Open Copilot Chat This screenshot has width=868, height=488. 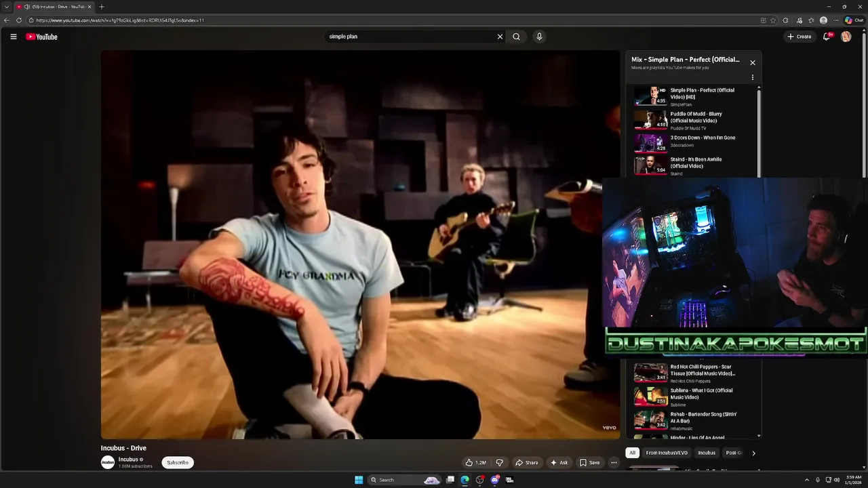[854, 20]
